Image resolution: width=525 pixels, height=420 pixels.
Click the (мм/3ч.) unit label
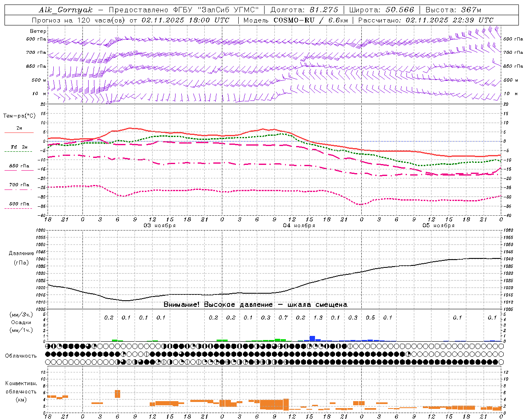tap(21, 315)
